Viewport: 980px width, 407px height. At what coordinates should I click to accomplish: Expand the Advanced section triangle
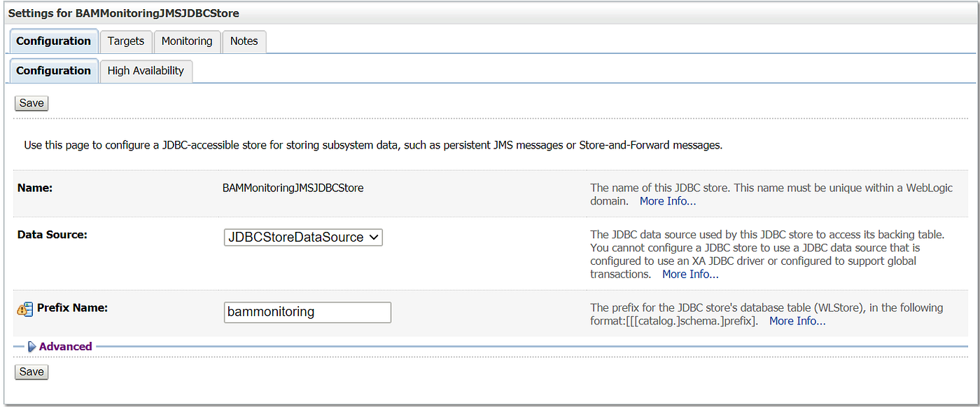pyautogui.click(x=31, y=347)
